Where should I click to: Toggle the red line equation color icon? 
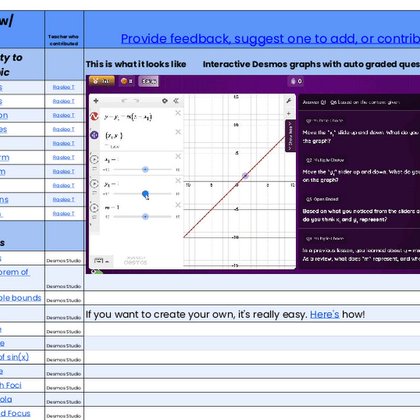click(x=94, y=116)
